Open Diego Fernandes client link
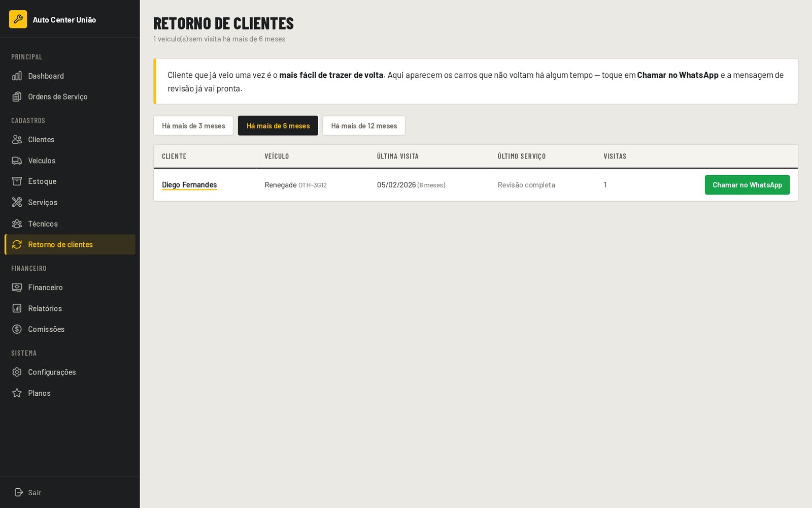812x508 pixels. click(189, 185)
